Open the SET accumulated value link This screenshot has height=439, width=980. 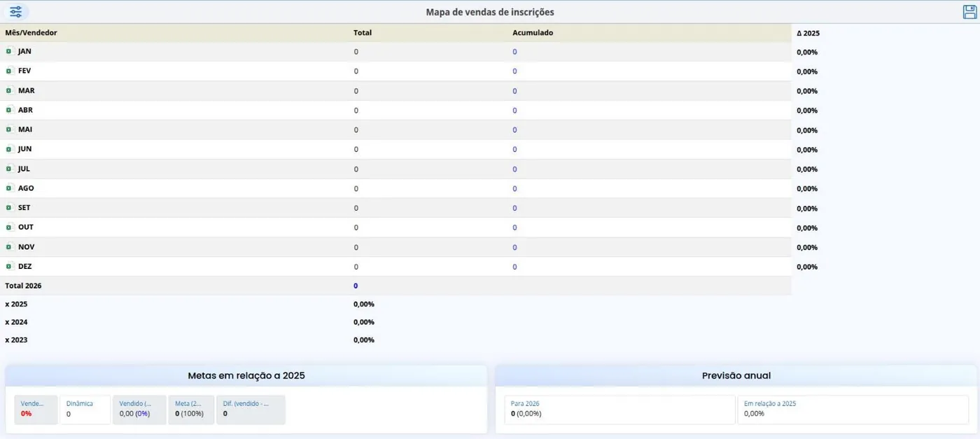point(514,209)
